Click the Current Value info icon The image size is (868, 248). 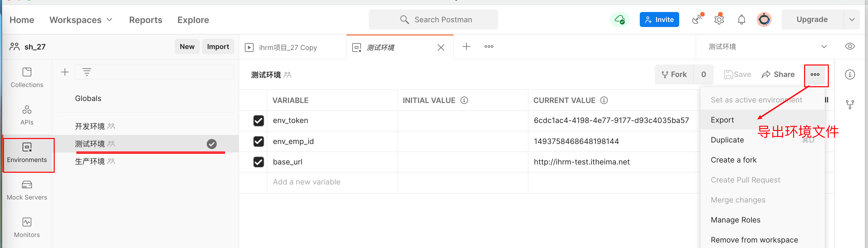[x=604, y=100]
